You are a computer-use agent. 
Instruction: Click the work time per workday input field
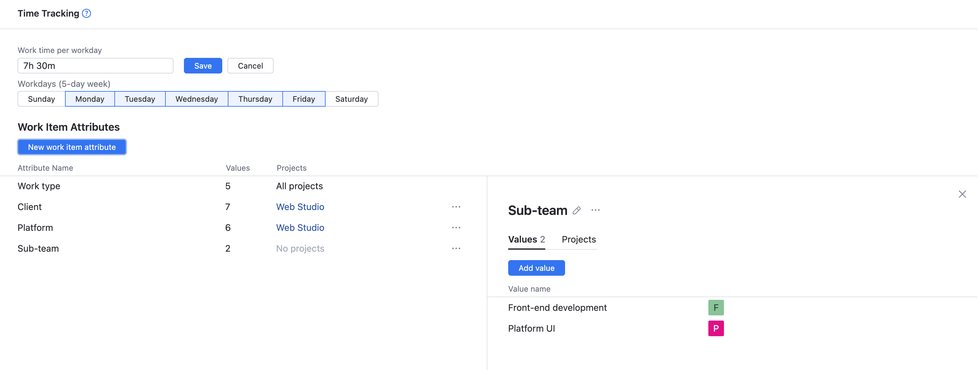pyautogui.click(x=95, y=65)
